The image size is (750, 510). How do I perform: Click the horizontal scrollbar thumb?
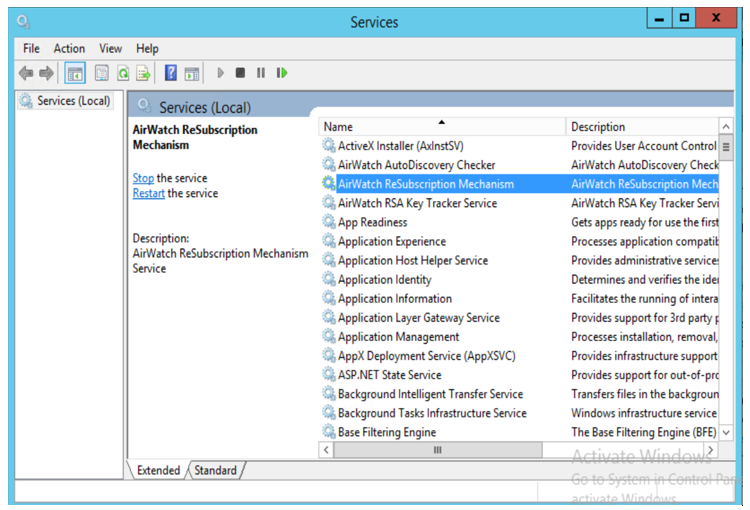pyautogui.click(x=438, y=450)
